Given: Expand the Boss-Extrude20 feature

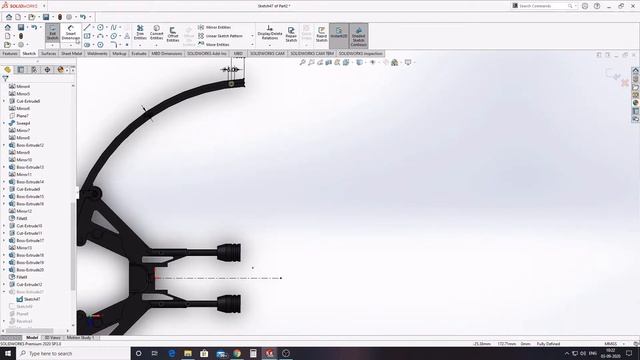Looking at the screenshot, I should (4, 270).
